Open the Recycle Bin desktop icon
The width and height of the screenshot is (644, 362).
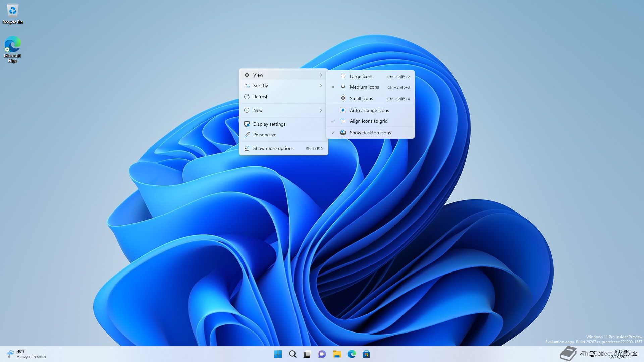tap(13, 14)
